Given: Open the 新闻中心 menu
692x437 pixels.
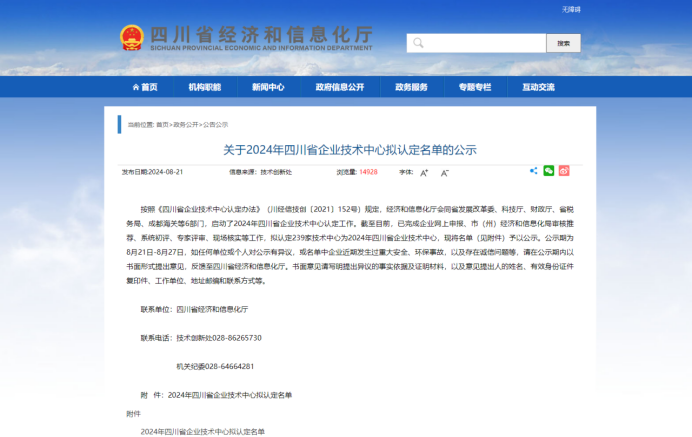Looking at the screenshot, I should pos(268,87).
